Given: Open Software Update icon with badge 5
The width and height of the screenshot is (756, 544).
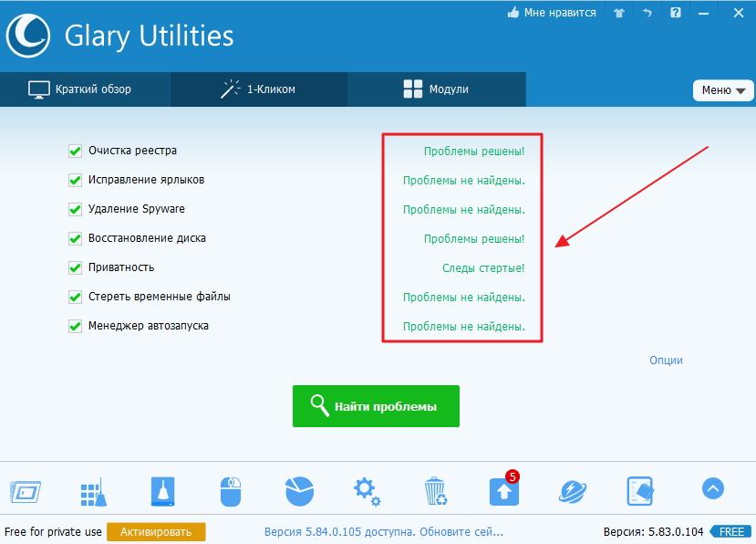Looking at the screenshot, I should click(504, 489).
